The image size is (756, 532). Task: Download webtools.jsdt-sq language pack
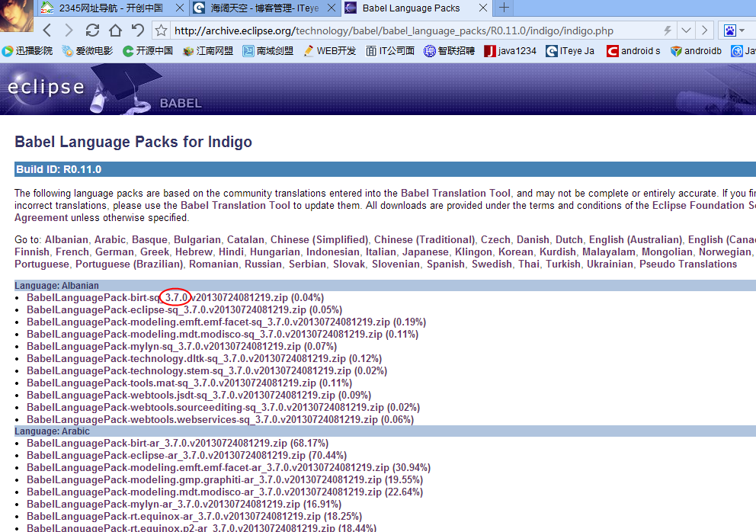[x=181, y=395]
